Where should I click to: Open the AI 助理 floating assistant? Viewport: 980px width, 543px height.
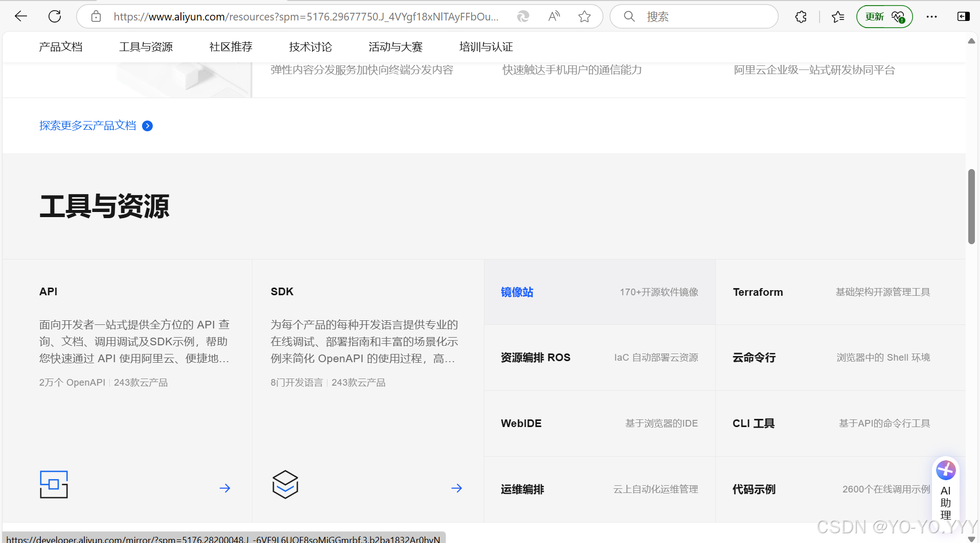click(946, 489)
